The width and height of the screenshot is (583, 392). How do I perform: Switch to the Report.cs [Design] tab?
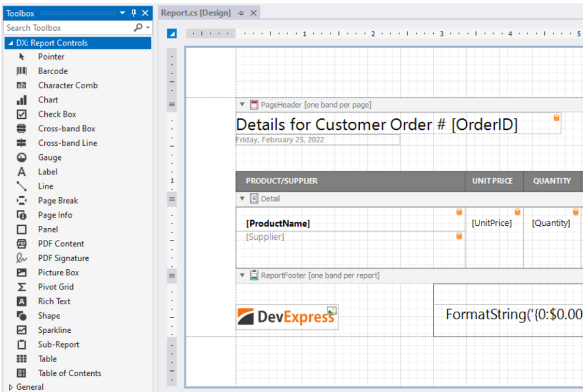pyautogui.click(x=196, y=13)
